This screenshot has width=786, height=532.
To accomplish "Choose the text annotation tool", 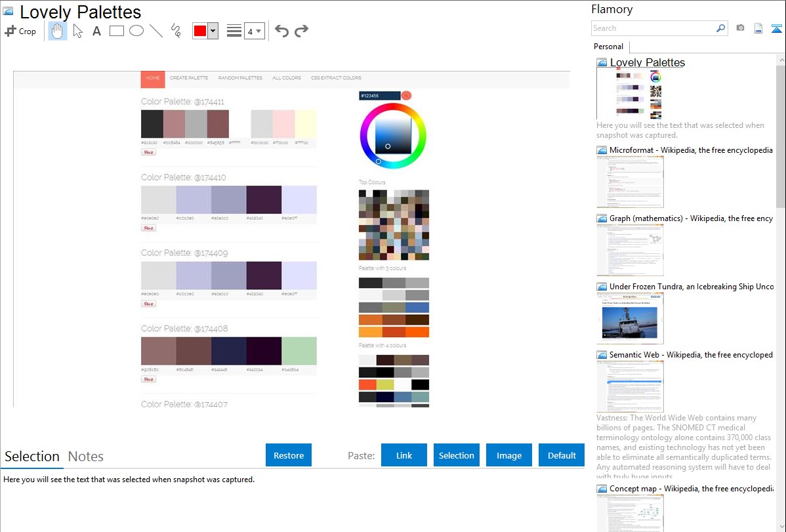I will click(96, 31).
